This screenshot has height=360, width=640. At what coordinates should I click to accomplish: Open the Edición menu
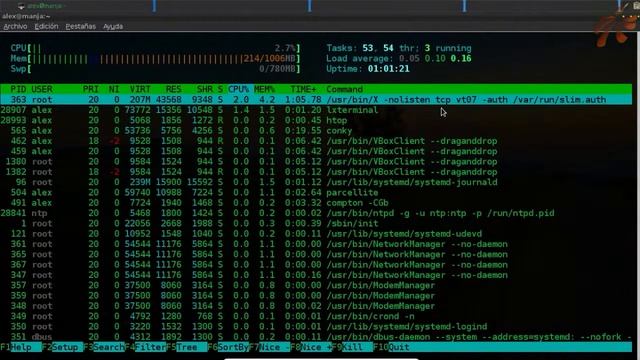click(46, 27)
